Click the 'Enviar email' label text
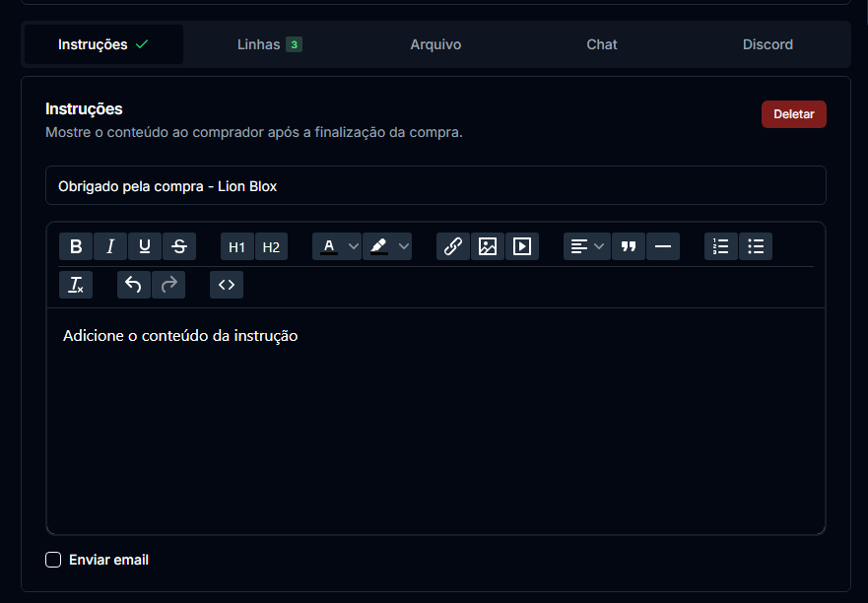Screen dimensions: 868x603 click(x=108, y=560)
